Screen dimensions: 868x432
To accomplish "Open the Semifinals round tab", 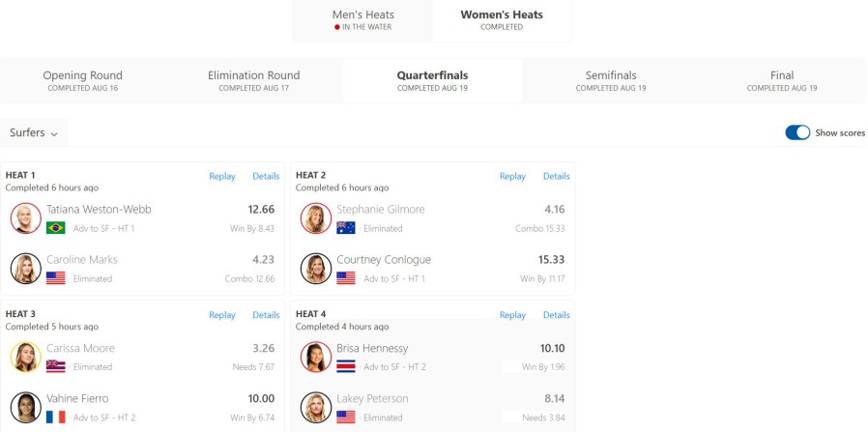I will coord(611,80).
